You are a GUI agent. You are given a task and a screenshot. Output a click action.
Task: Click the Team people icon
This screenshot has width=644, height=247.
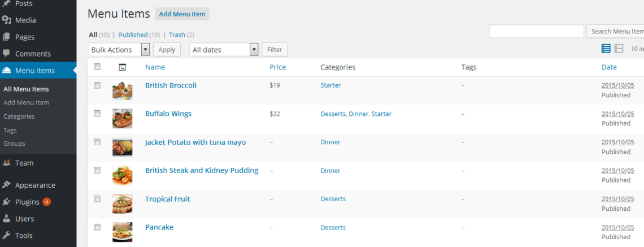point(6,163)
